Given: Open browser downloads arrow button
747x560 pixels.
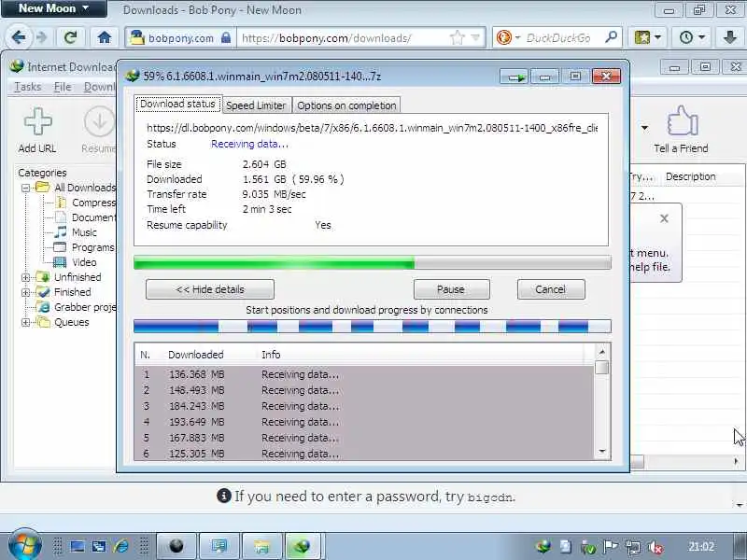Looking at the screenshot, I should pyautogui.click(x=730, y=37).
